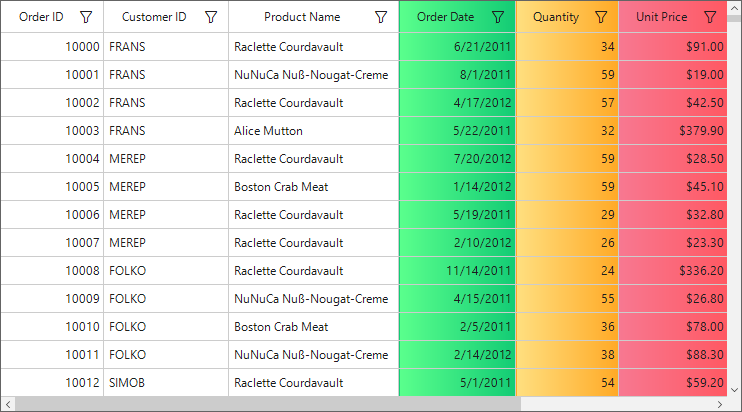Select Raclette Courdavault in row 10012
Screen dimensions: 742x412
(x=314, y=383)
